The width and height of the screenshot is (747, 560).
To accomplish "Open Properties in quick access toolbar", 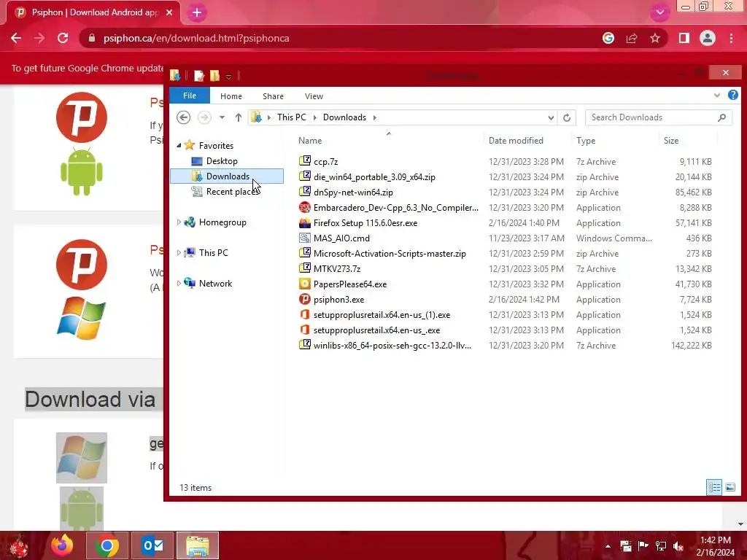I will click(198, 75).
